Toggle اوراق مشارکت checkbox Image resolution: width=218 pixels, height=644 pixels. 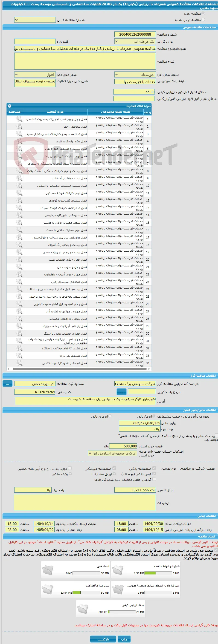(114, 474)
